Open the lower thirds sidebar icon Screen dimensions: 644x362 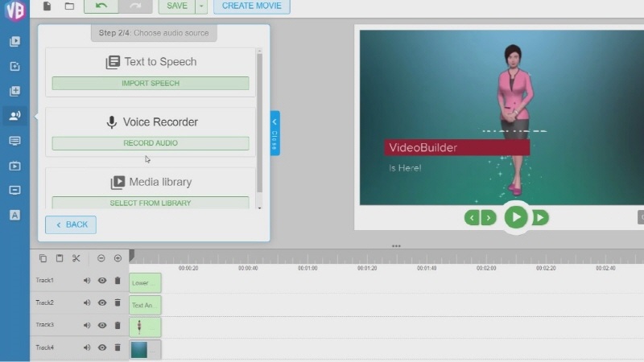point(14,190)
